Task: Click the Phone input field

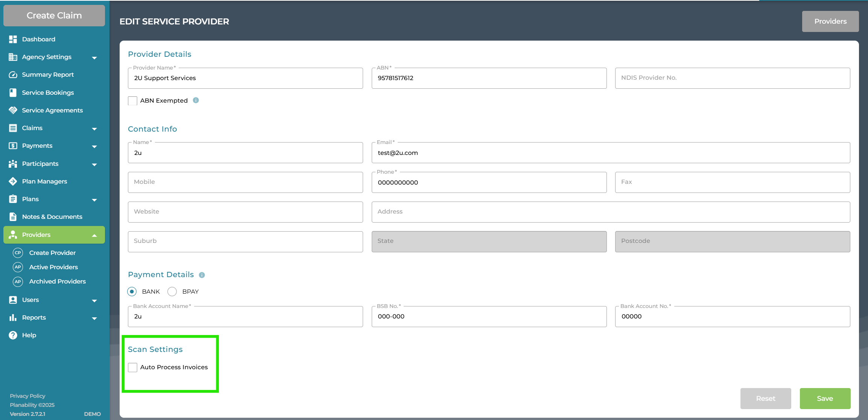Action: 489,182
